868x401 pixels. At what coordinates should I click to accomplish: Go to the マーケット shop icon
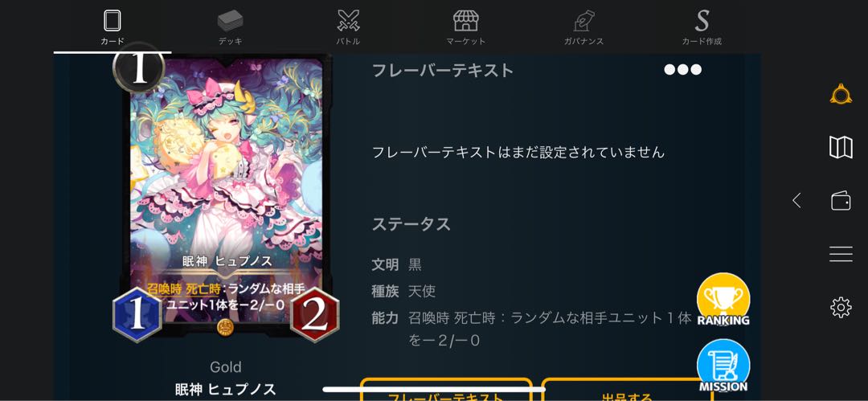coord(465,27)
